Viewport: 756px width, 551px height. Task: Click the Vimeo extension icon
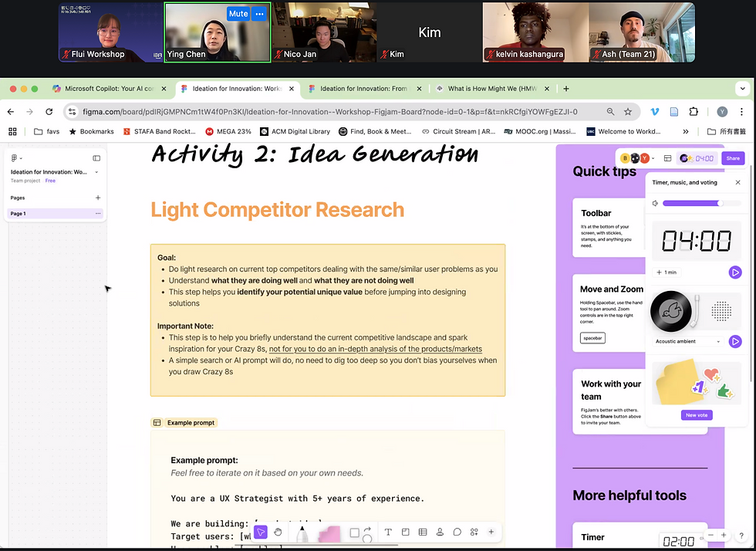click(x=655, y=111)
